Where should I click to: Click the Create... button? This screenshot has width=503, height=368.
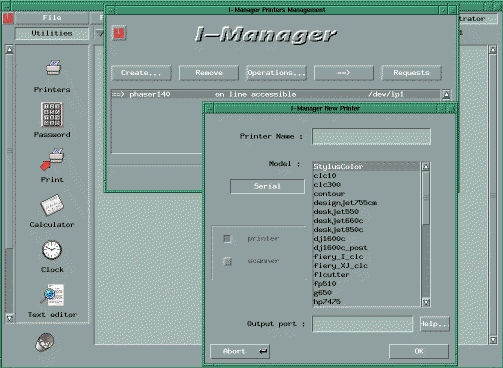point(141,73)
